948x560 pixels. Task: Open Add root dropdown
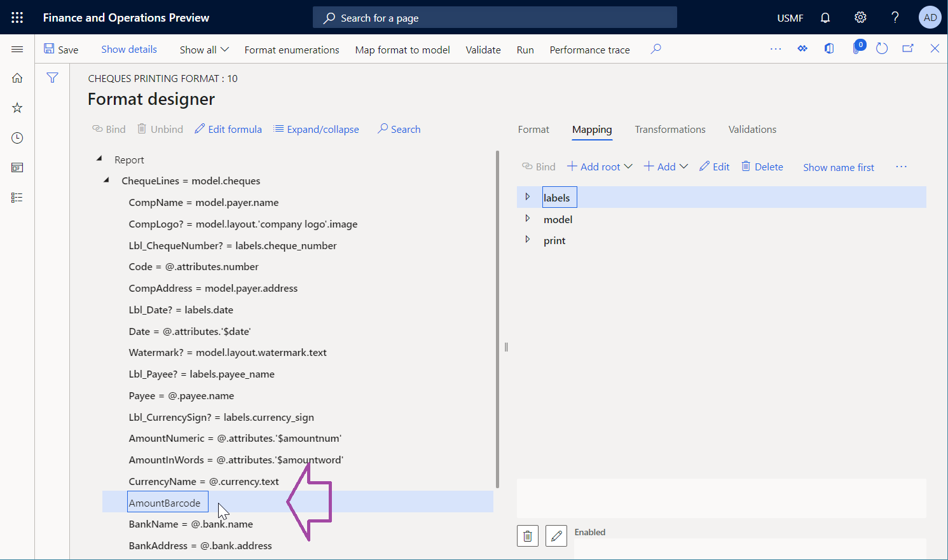pos(600,167)
